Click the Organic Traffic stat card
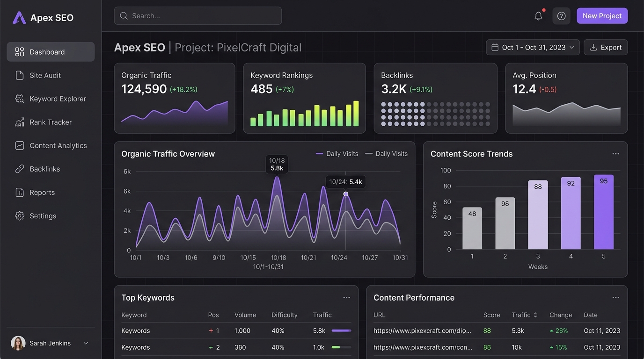 [175, 98]
